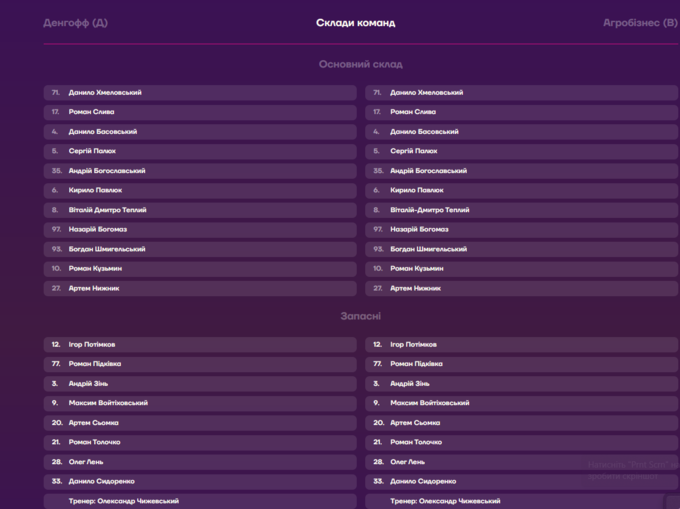
Task: Click Максим Войтіховський in the right substitutes
Action: point(521,403)
